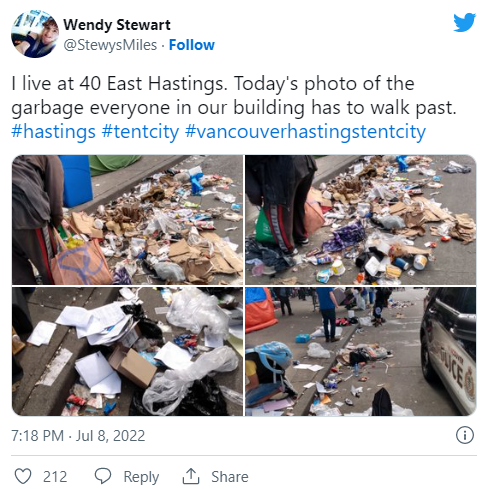
Task: Like the tweet with heart icon
Action: (23, 476)
